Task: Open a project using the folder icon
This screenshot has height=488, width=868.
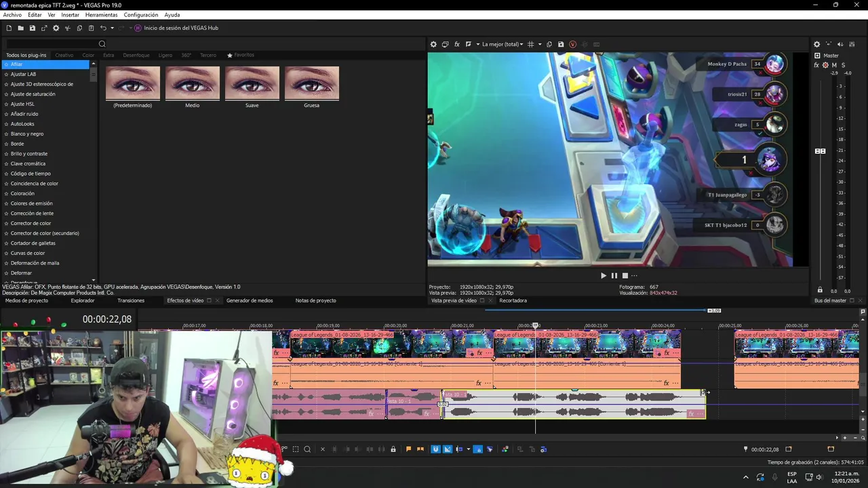Action: 20,28
